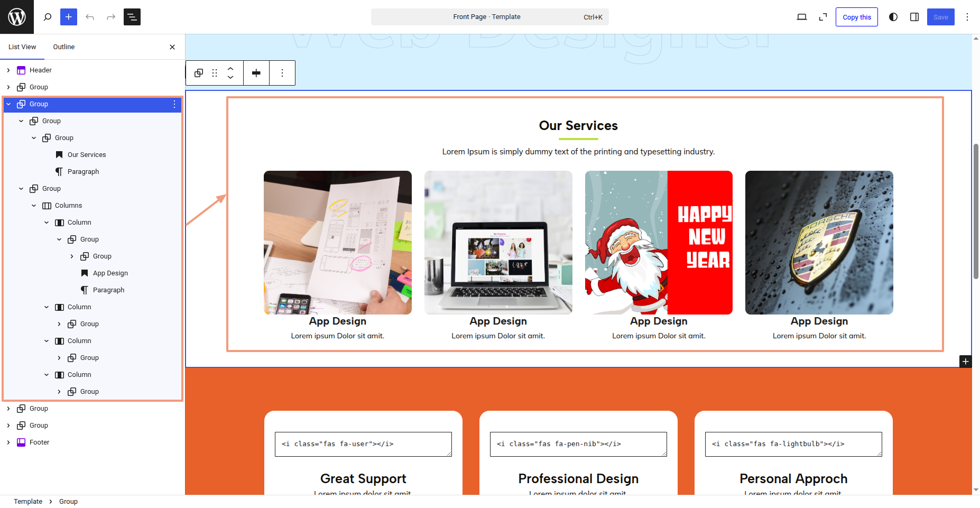Toggle the Settings sidebar panel
This screenshot has height=508, width=980.
(914, 17)
